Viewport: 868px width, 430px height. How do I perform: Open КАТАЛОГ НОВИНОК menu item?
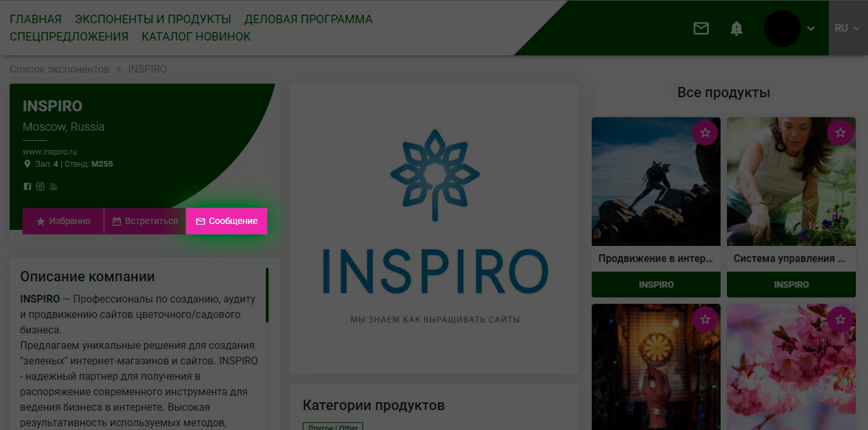196,37
